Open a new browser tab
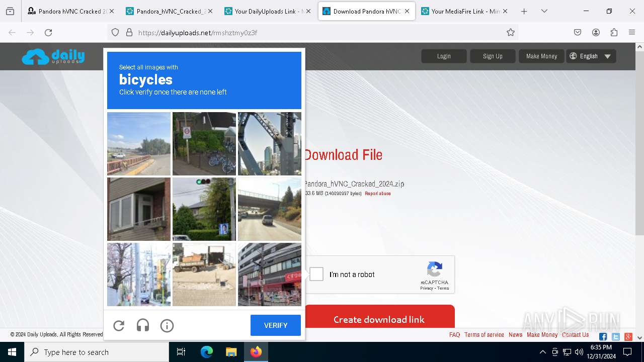The image size is (644, 362). click(524, 11)
